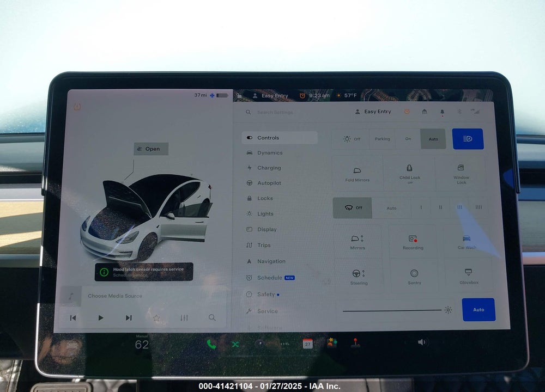Open Choose Media Source selector
This screenshot has height=392, width=545.
(x=115, y=296)
